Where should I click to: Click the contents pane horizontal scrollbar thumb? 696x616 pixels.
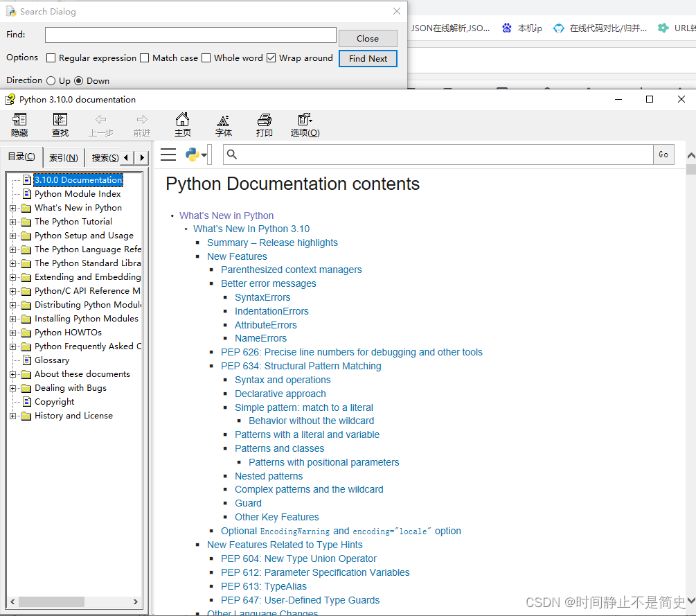(x=51, y=601)
